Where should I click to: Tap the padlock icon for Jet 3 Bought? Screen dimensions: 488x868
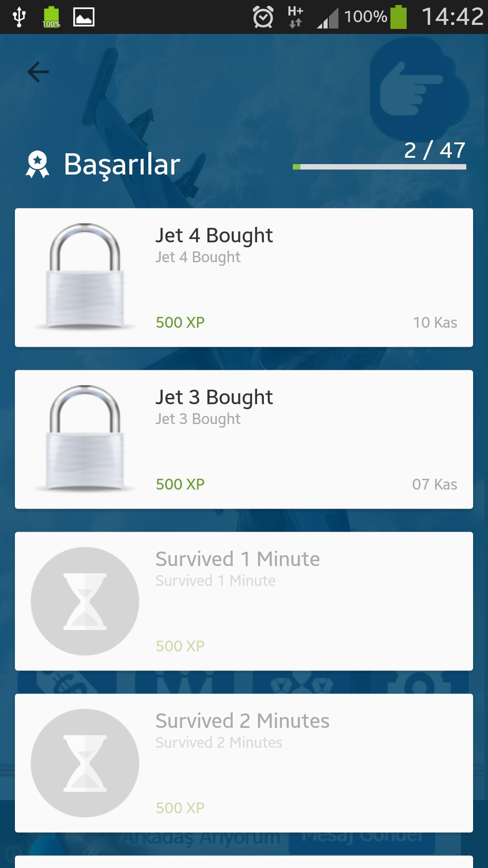coord(85,438)
